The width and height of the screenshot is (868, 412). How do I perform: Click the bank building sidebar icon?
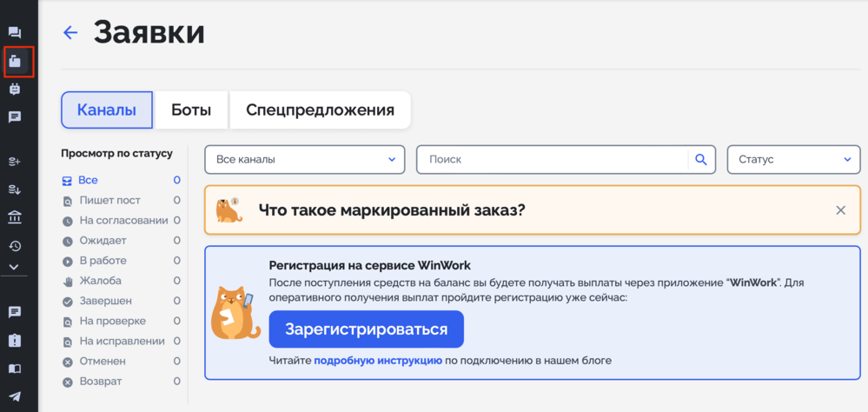coord(15,217)
